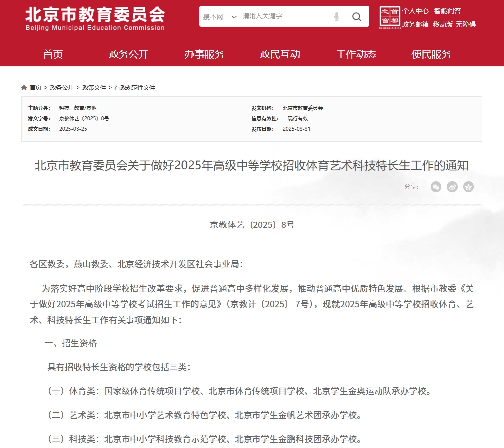
Task: Click 首页 in the breadcrumb trail
Action: coord(36,88)
